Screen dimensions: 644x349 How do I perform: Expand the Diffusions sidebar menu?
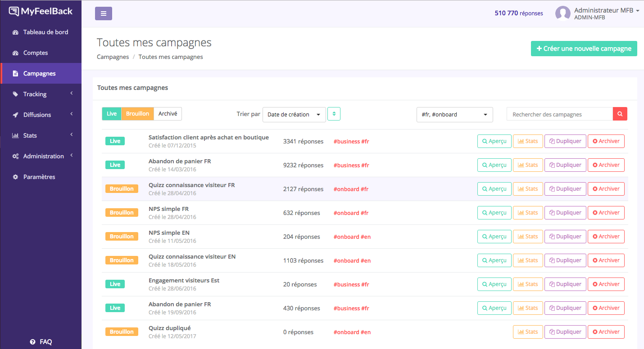coord(41,115)
